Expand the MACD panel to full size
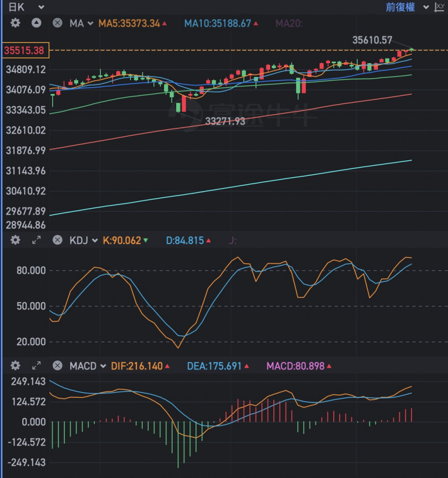Screen dimensions: 448x478 (x=36, y=365)
